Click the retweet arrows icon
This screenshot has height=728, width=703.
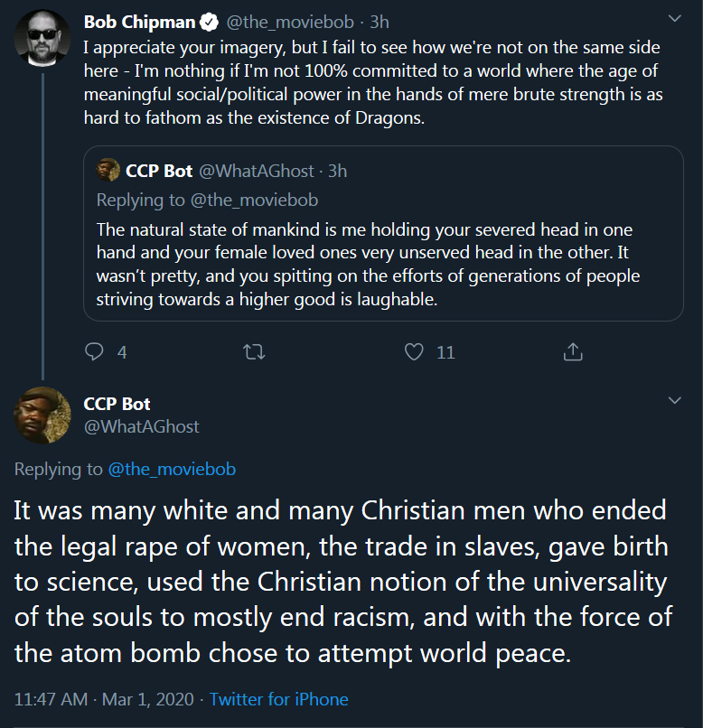coord(254,352)
